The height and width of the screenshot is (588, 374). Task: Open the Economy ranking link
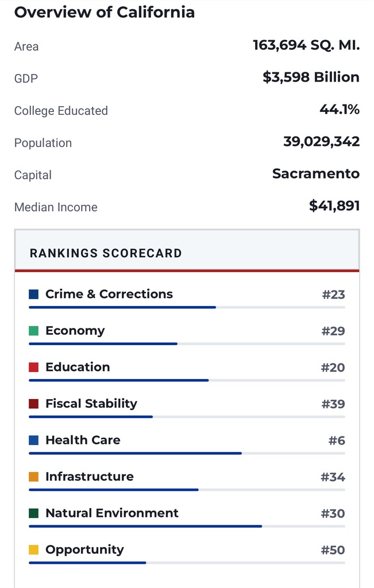point(75,331)
